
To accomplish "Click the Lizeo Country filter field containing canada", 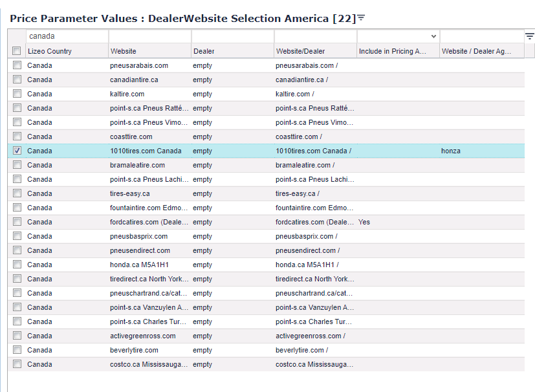I will click(x=66, y=37).
